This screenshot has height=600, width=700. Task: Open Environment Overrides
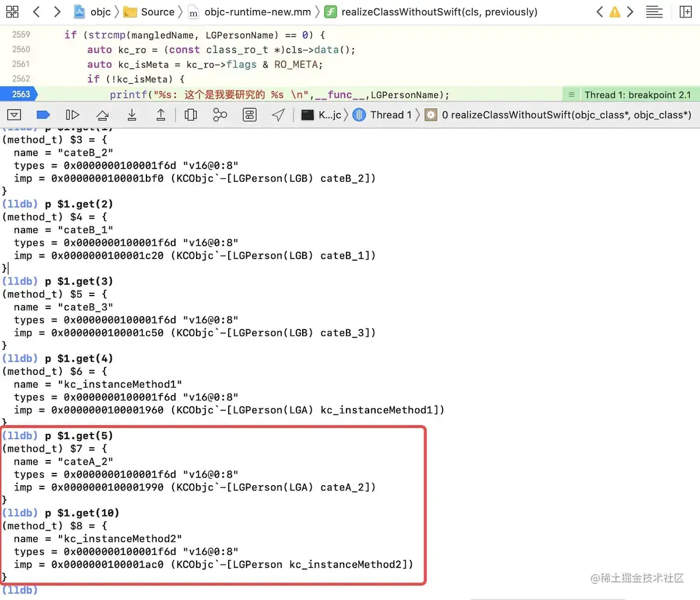[x=250, y=115]
